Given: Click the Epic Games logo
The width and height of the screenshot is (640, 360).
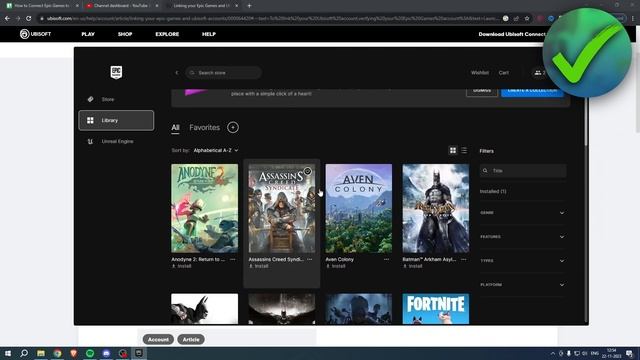Looking at the screenshot, I should click(116, 73).
